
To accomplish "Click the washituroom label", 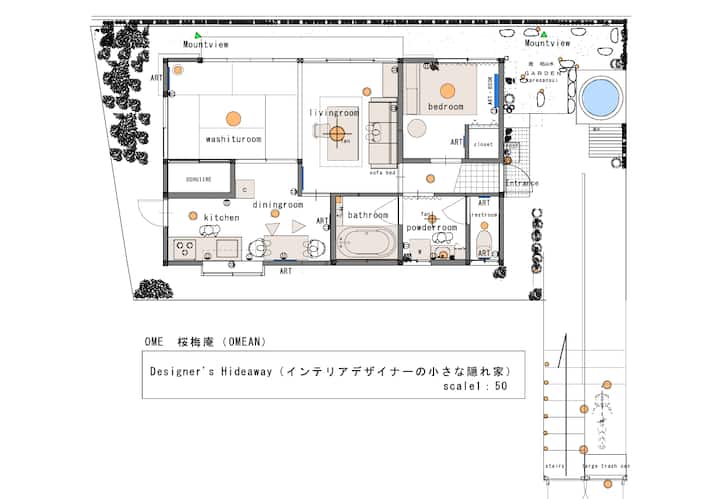I will coord(233,139).
